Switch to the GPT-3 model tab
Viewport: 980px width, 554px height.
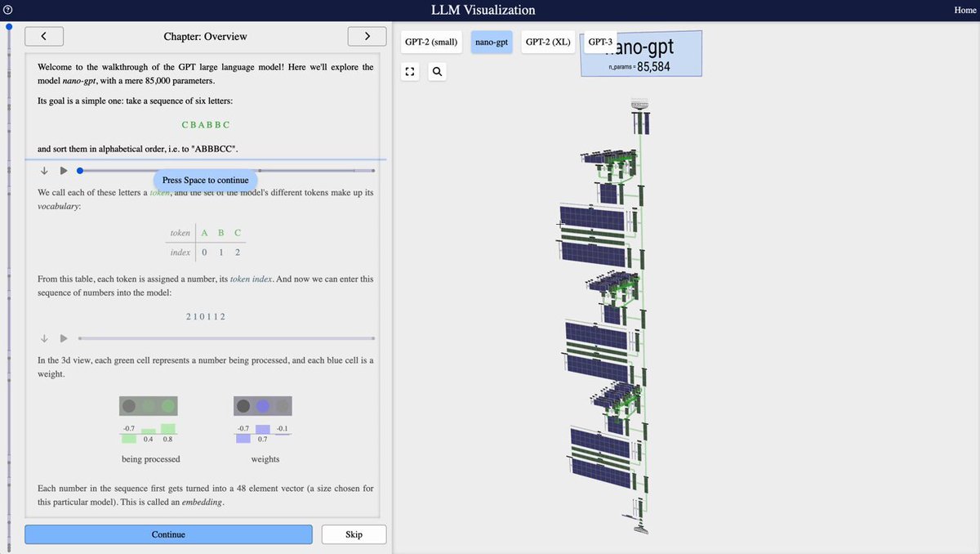pyautogui.click(x=599, y=42)
